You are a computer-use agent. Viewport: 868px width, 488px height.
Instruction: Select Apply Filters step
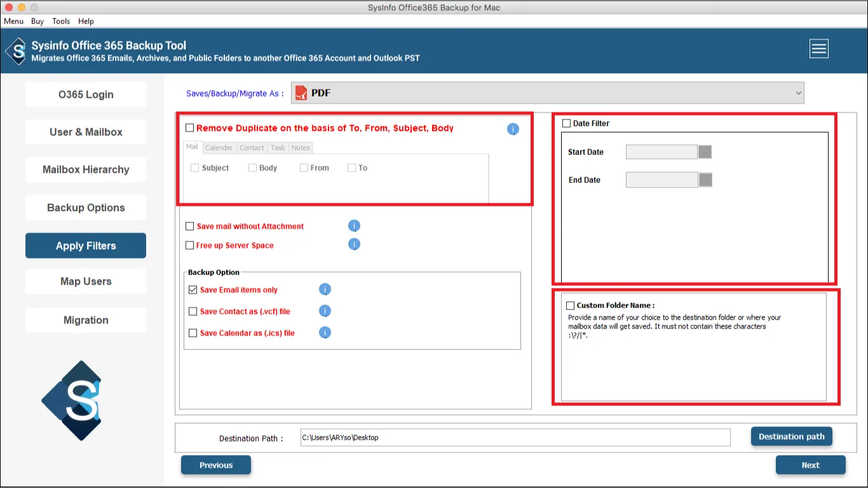pyautogui.click(x=86, y=246)
